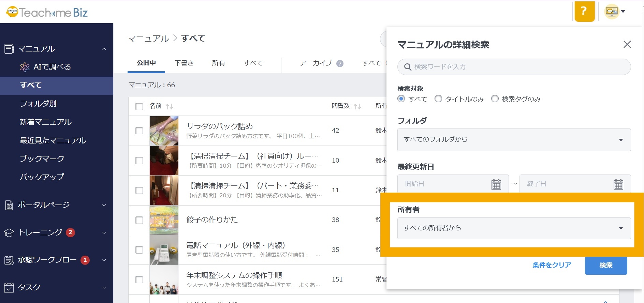Open the 餃子の作りかた manual title
644x303 pixels.
click(212, 220)
